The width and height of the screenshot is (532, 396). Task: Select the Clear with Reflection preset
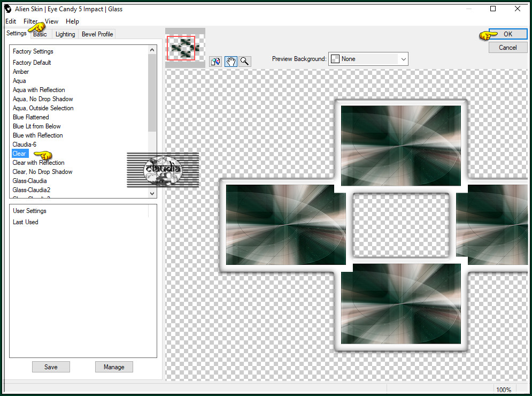[38, 163]
